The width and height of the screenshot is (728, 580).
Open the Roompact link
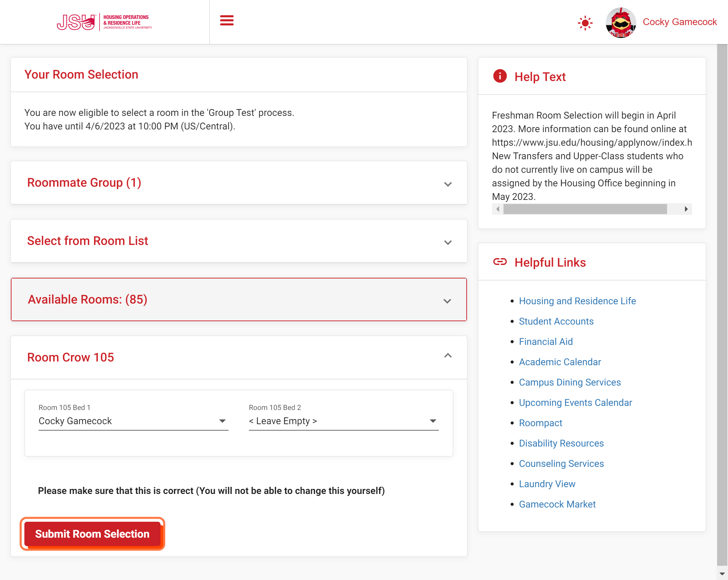coord(540,423)
